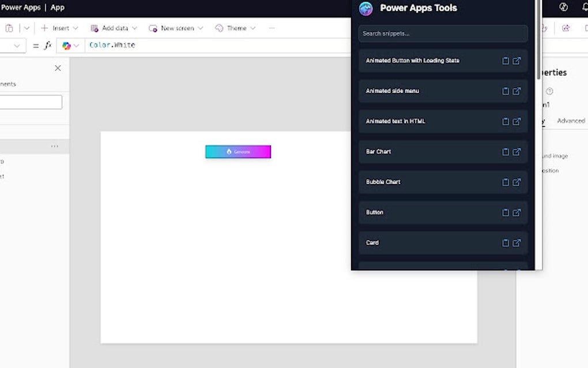Open the Insert dropdown
The image size is (588, 368).
(60, 28)
